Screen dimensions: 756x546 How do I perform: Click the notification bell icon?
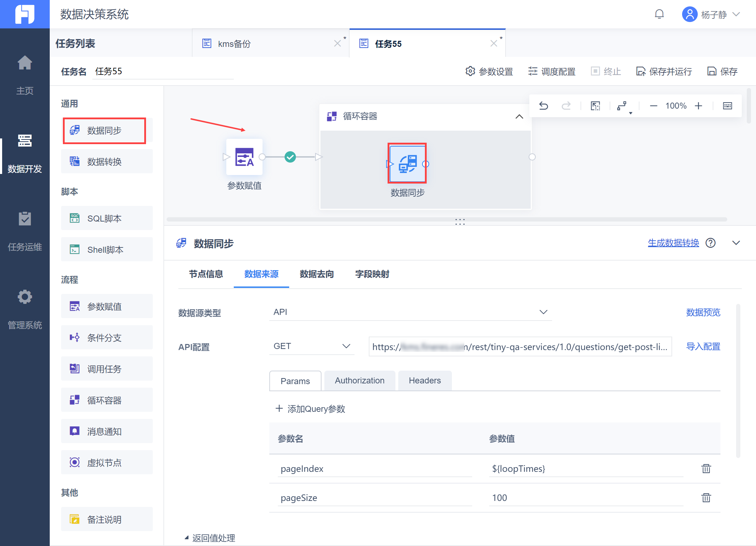coord(659,14)
